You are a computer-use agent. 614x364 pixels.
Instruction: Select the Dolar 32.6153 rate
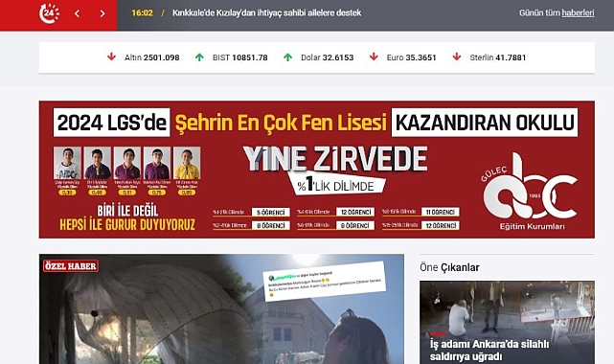[327, 57]
